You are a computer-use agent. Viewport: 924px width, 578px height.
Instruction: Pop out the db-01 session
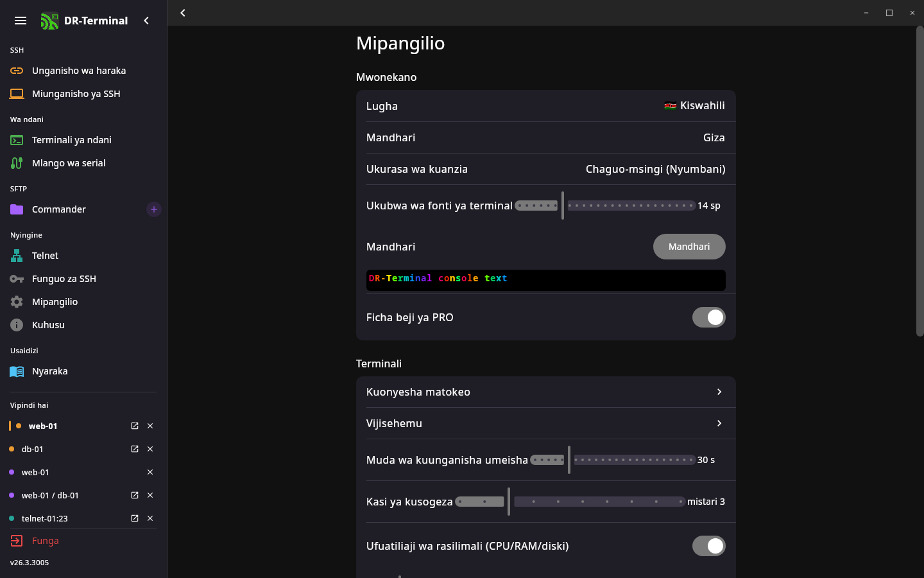tap(135, 449)
